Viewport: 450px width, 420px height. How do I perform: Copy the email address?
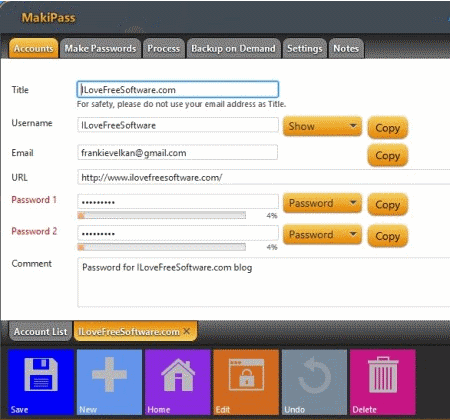pyautogui.click(x=388, y=155)
